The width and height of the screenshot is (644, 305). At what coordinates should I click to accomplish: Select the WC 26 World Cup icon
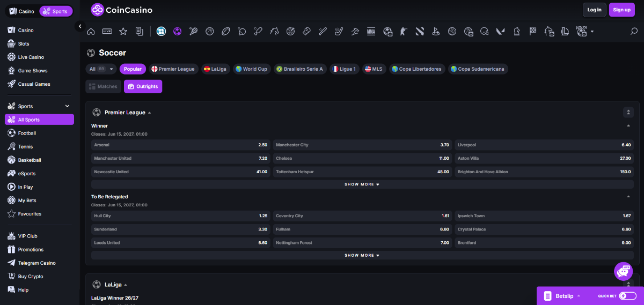(x=160, y=32)
